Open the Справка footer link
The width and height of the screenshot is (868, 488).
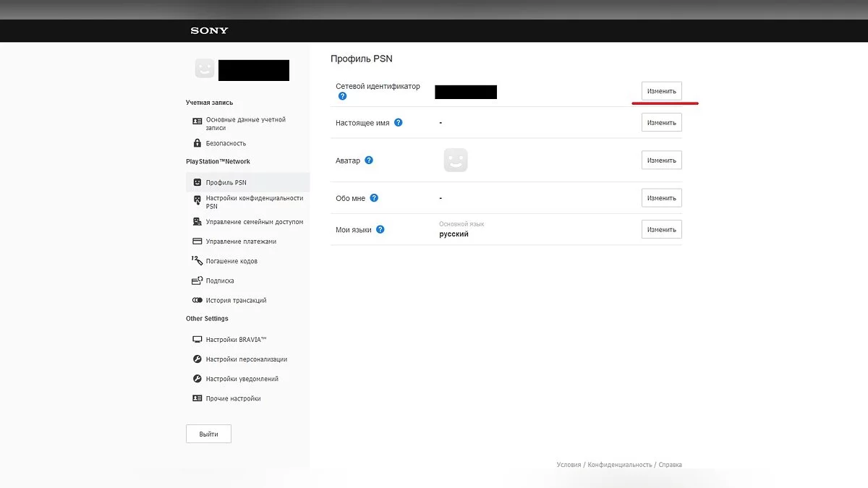(671, 465)
